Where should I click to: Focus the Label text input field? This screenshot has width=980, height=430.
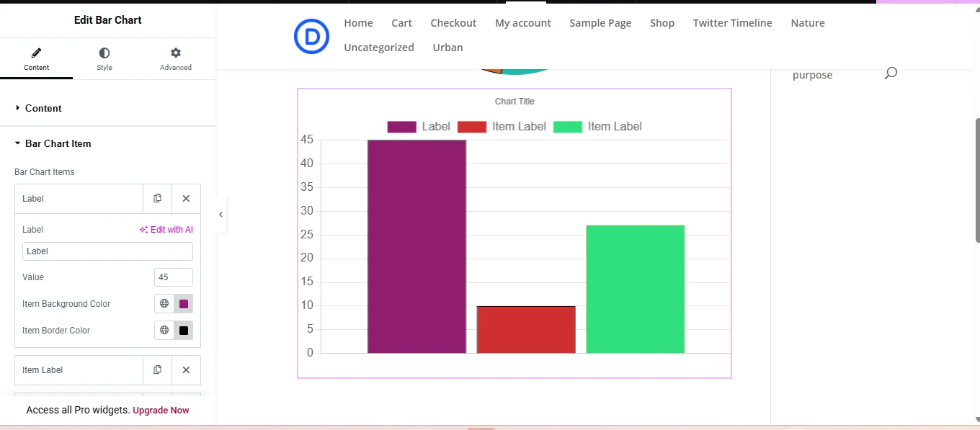[107, 251]
